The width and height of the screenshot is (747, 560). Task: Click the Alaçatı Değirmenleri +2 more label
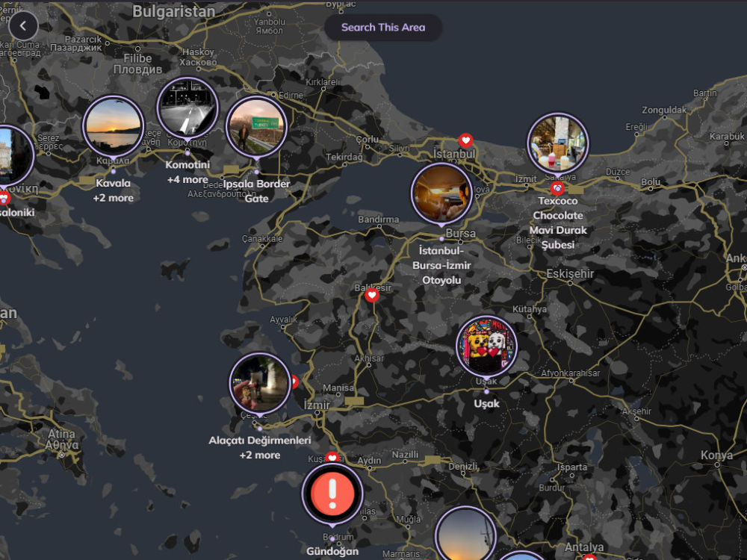point(260,447)
